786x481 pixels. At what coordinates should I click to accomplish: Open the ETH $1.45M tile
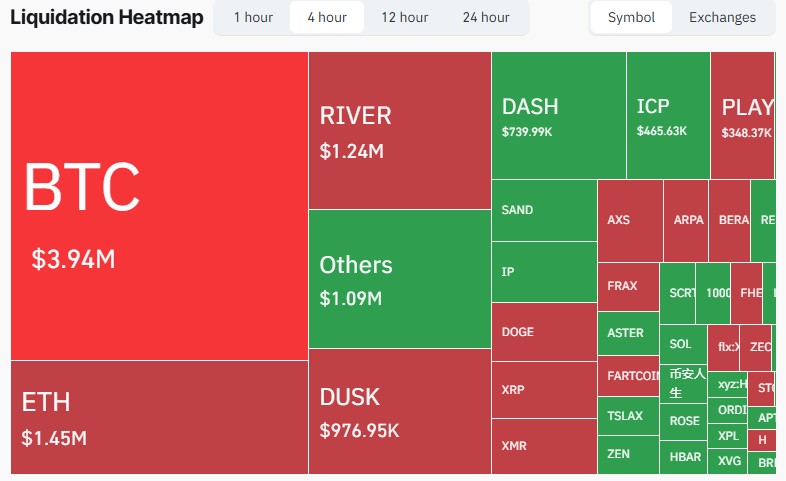[x=159, y=417]
